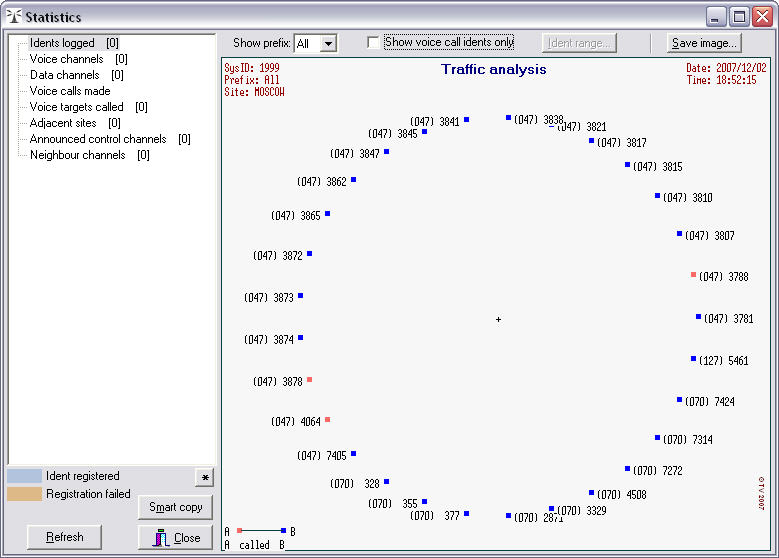Click the red A end of legend line
Image resolution: width=779 pixels, height=558 pixels.
[239, 531]
